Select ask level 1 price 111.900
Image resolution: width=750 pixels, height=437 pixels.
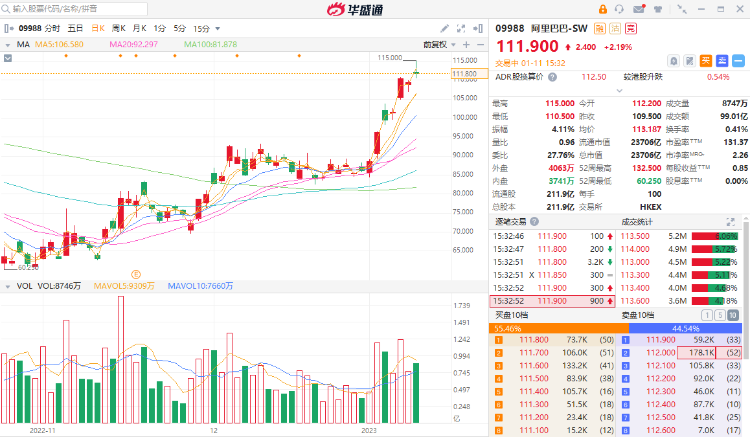click(661, 340)
